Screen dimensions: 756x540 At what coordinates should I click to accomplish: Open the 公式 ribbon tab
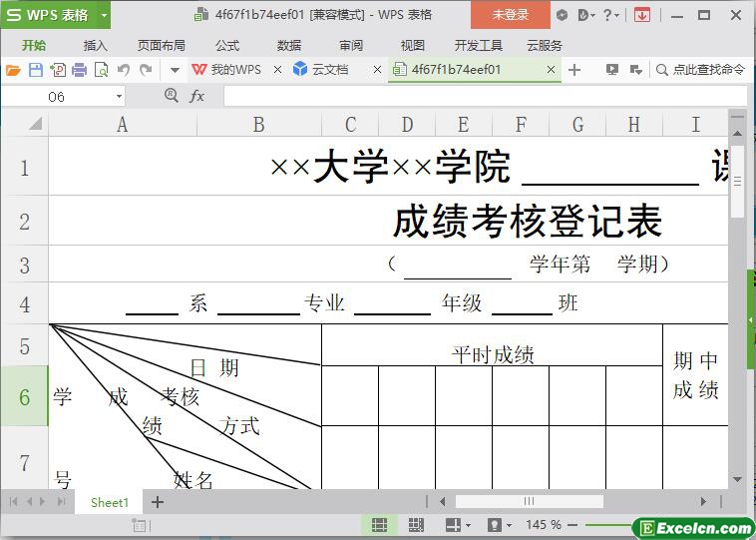226,45
